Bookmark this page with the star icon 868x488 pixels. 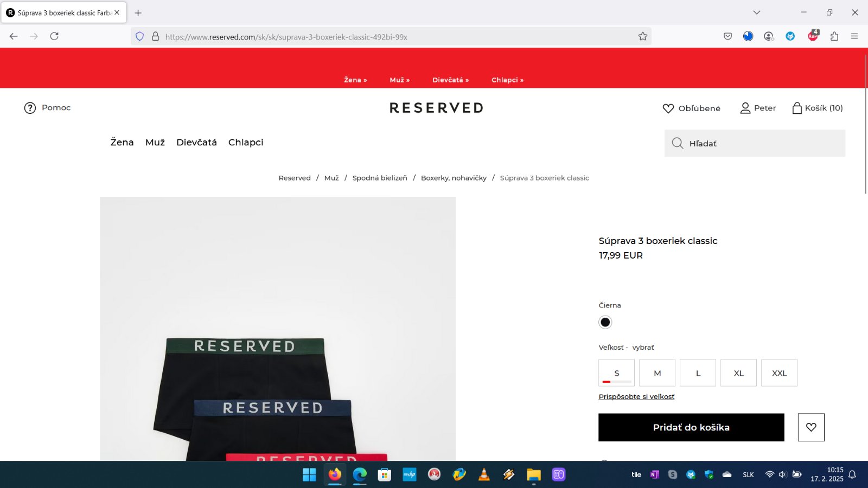tap(643, 36)
